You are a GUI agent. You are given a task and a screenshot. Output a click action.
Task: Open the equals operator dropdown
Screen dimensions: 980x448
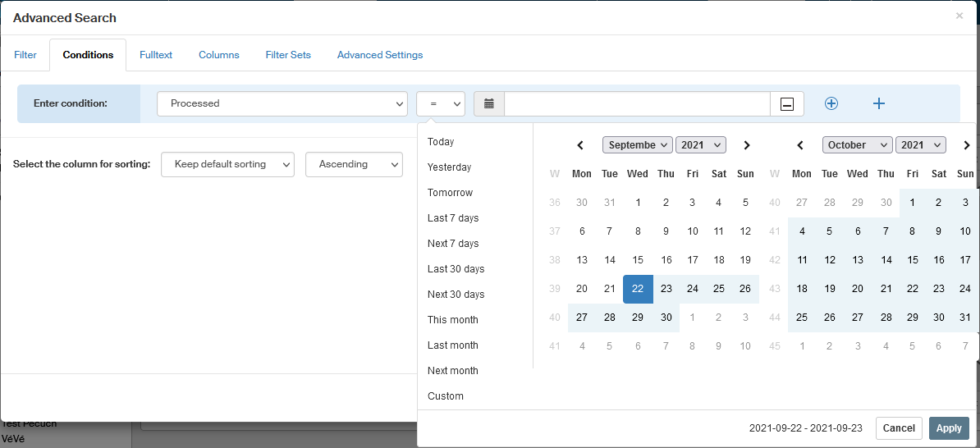coord(441,104)
